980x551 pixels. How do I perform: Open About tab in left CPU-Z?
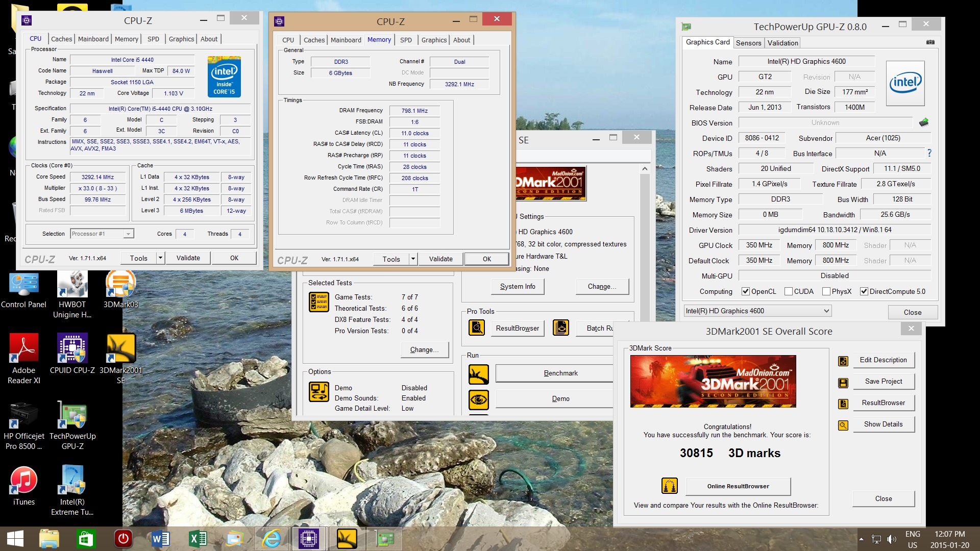209,39
